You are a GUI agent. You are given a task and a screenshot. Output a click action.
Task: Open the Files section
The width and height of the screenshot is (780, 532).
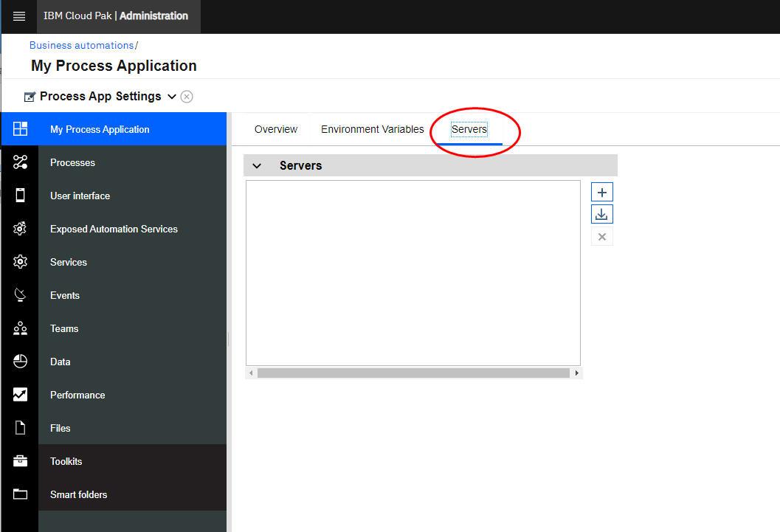coord(59,428)
